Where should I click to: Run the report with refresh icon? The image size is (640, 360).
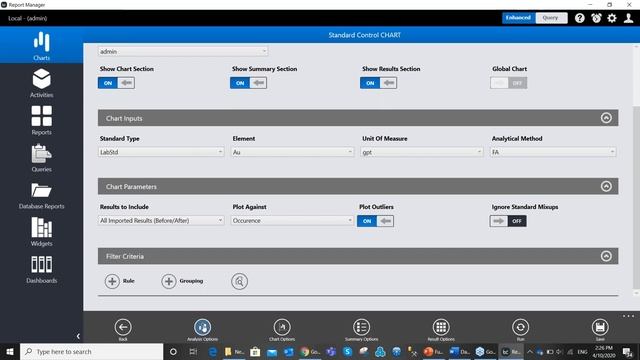520,327
